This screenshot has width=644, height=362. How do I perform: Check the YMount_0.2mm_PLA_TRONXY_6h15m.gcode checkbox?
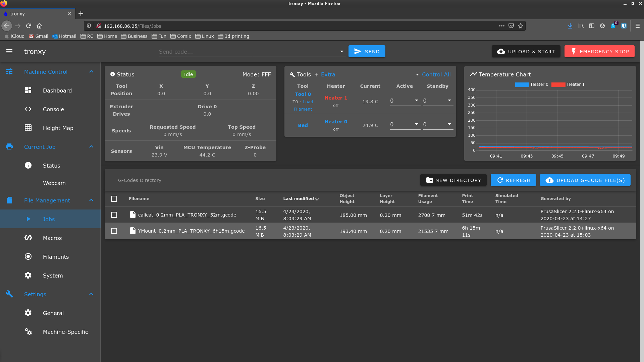point(114,231)
